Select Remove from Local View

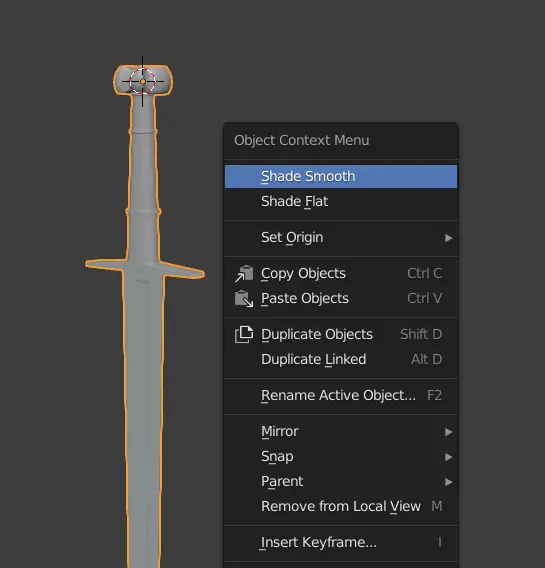(341, 506)
